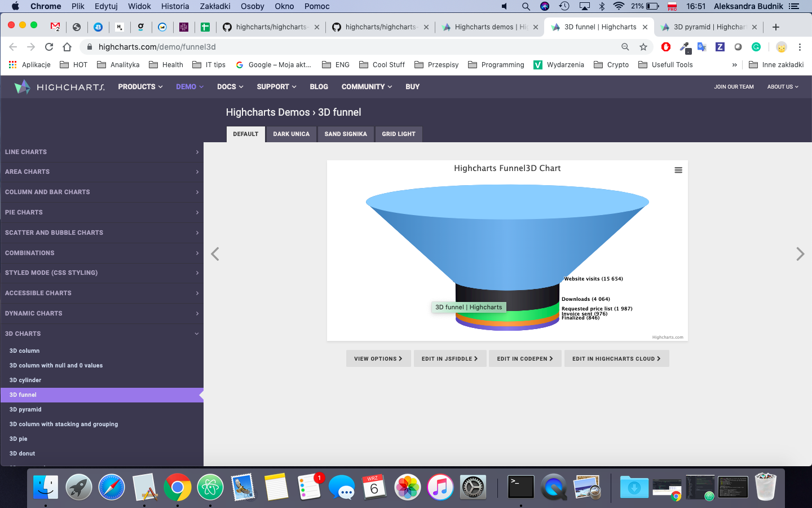
Task: Go to next demo with right arrow
Action: click(x=800, y=254)
